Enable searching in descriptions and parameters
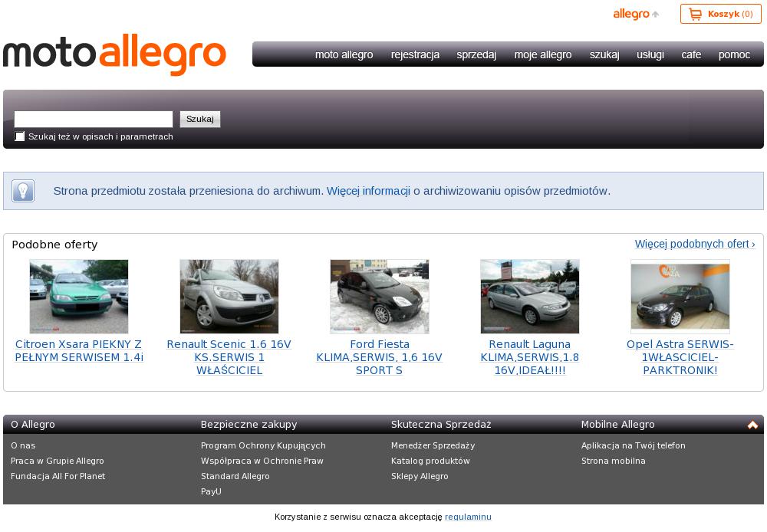The width and height of the screenshot is (767, 532). coord(20,136)
